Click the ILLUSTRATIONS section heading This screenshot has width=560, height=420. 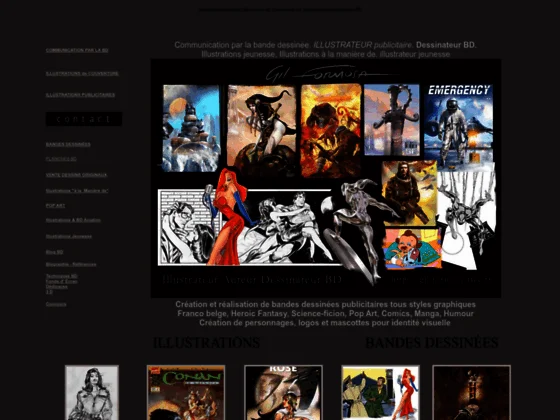coord(206,343)
